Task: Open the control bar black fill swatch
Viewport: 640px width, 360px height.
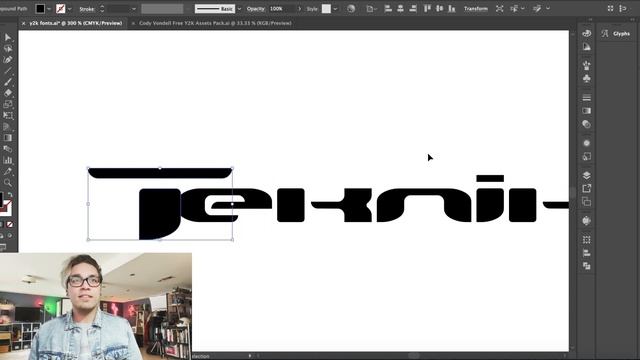Action: tap(40, 9)
